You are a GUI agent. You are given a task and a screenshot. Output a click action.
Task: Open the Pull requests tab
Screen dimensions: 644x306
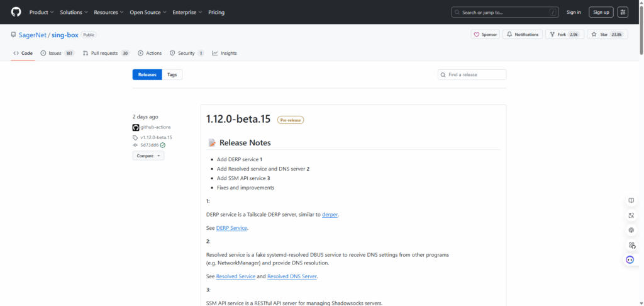[x=106, y=54]
